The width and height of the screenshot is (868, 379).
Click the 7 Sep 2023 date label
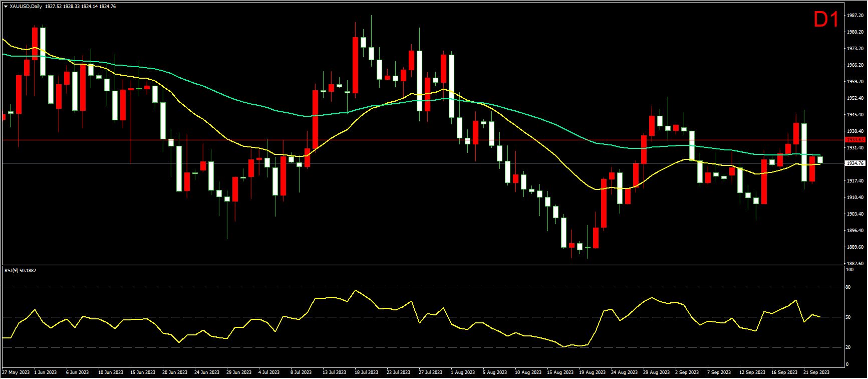pos(719,372)
